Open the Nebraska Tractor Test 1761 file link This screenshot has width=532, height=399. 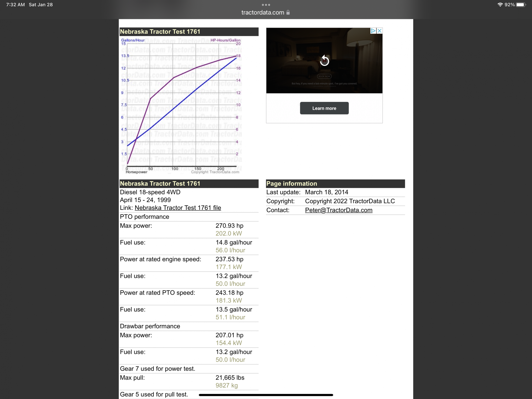[177, 208]
